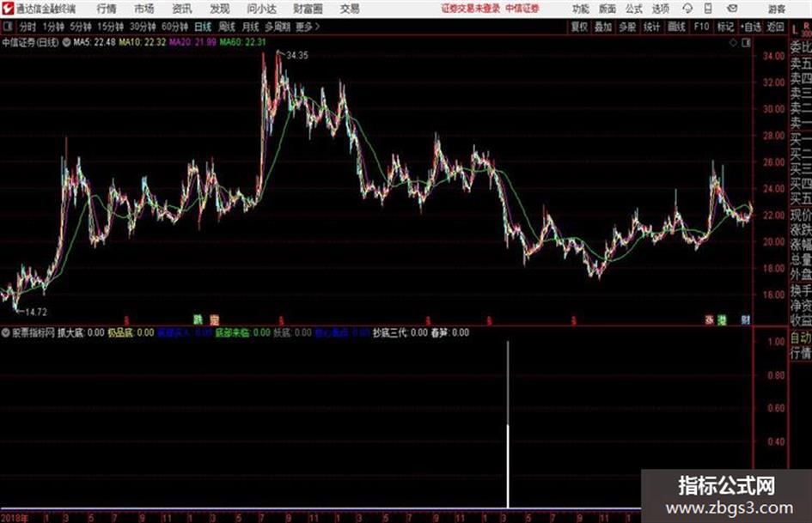This screenshot has width=812, height=523.
Task: Click the 证券交易未登录 login link
Action: click(471, 9)
